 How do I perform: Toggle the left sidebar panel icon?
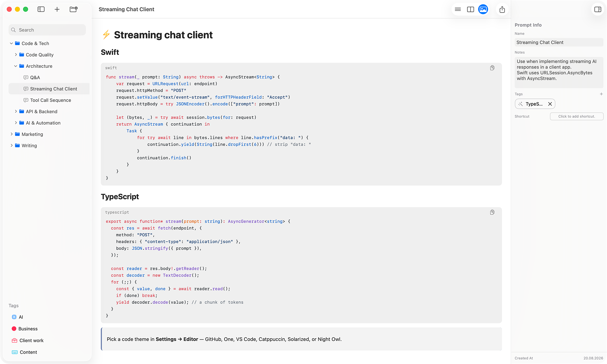pyautogui.click(x=41, y=9)
